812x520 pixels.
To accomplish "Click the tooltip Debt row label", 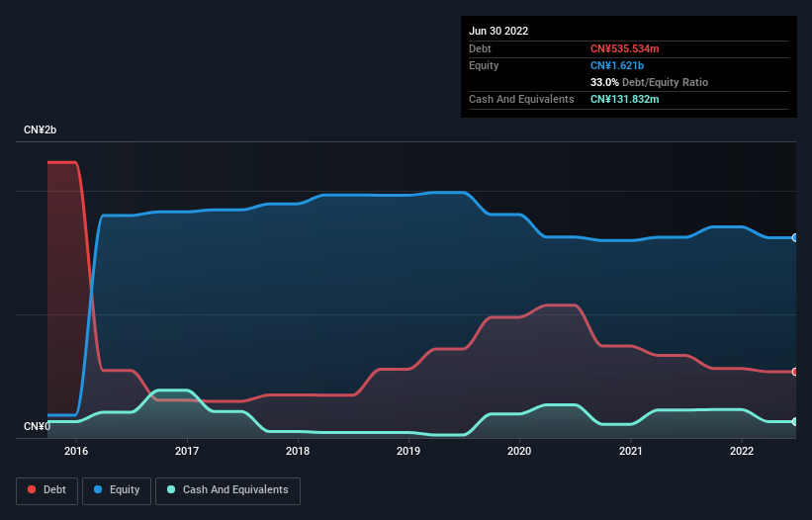I will [x=480, y=48].
